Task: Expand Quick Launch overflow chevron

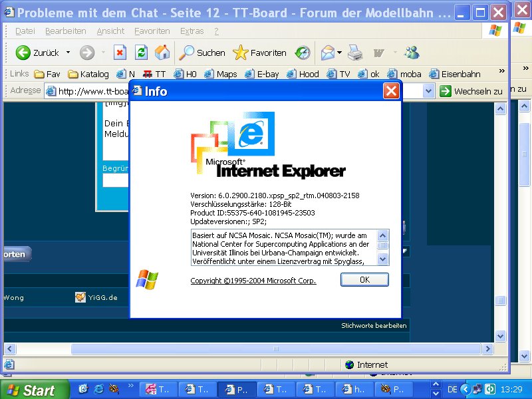Action: coord(130,385)
